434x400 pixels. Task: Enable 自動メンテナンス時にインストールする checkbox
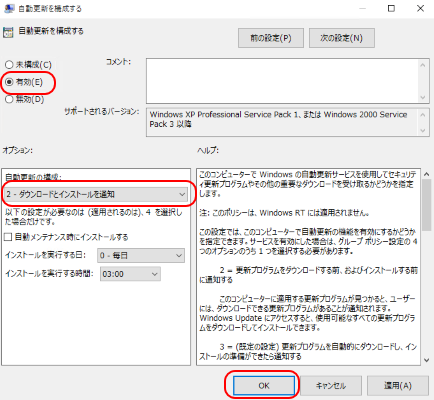point(8,237)
